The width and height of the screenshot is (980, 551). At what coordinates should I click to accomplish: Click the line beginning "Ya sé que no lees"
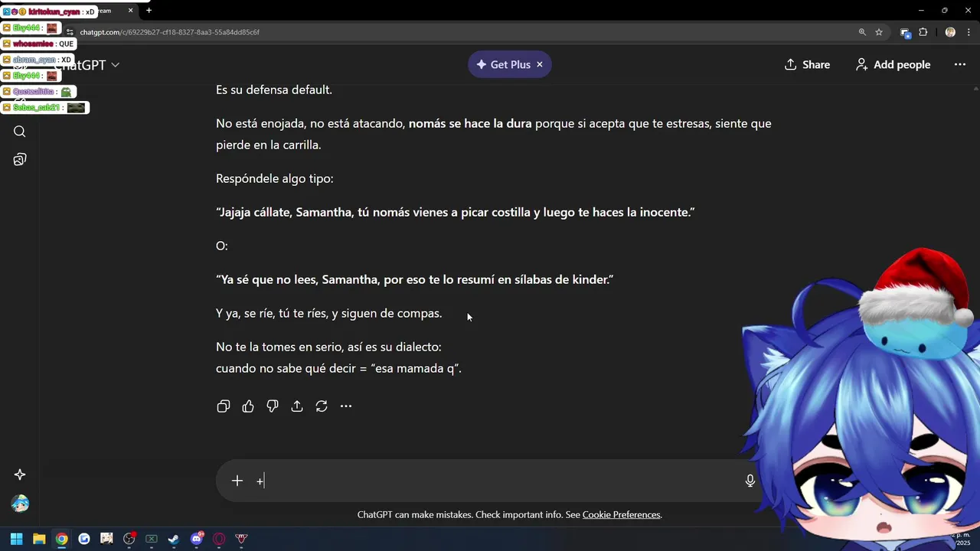pos(415,279)
